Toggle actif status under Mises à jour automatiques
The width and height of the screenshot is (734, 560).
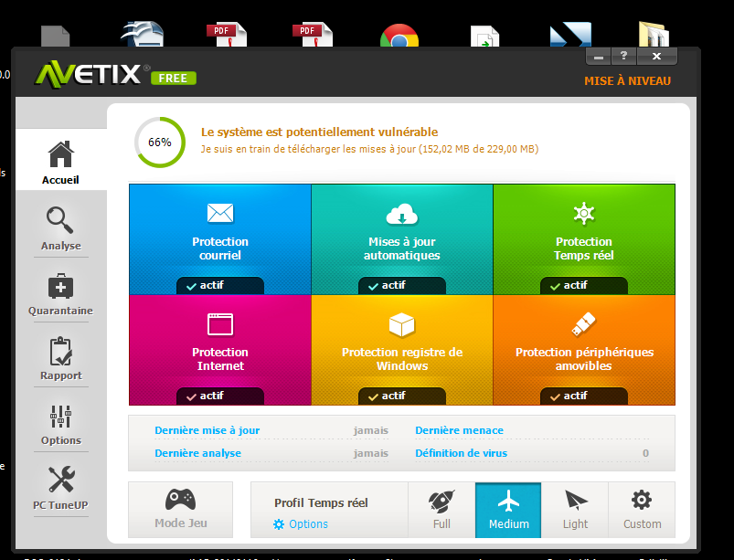[x=401, y=285]
